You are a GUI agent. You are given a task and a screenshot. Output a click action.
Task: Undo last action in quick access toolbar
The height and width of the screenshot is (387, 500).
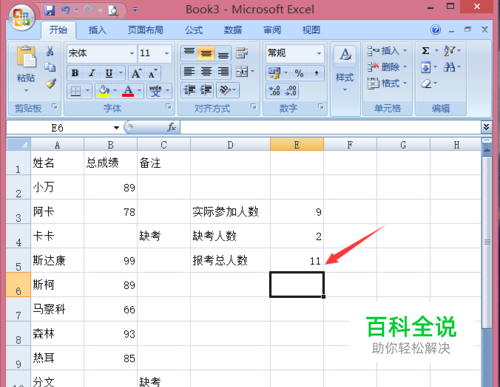click(x=65, y=10)
